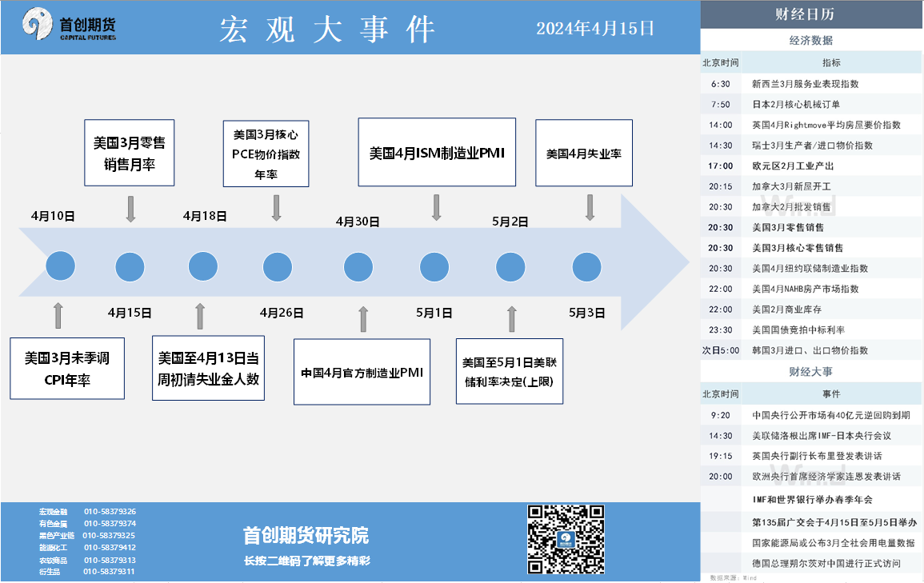The width and height of the screenshot is (924, 583).
Task: Click the 美国3月核心PCE物价指数年率 event box
Action: [x=266, y=154]
